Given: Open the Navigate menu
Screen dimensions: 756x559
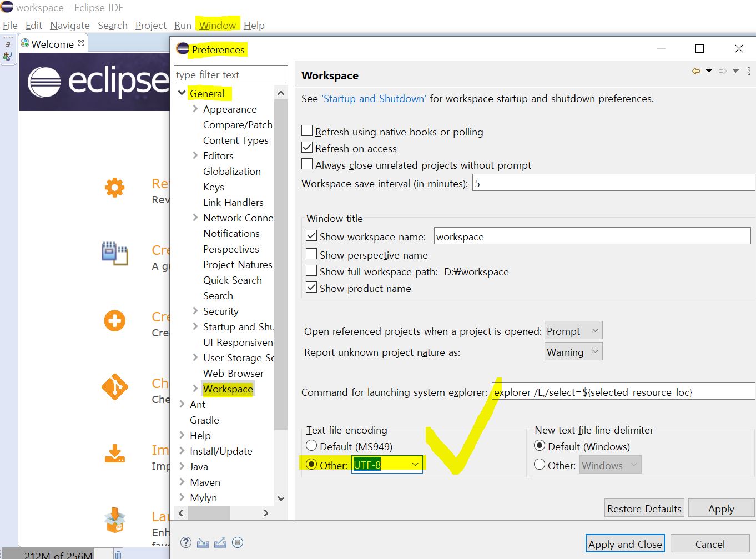Looking at the screenshot, I should click(70, 26).
